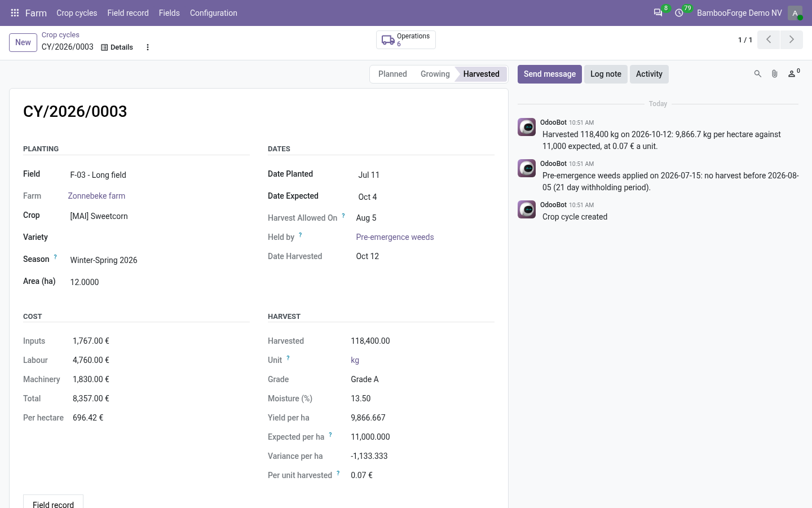The height and width of the screenshot is (508, 812).
Task: Open the Field record menu
Action: (128, 13)
